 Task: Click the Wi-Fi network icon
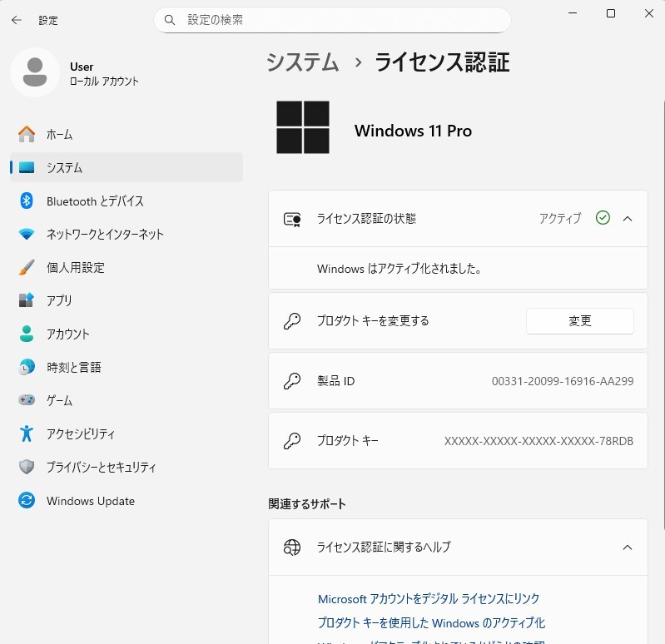pyautogui.click(x=27, y=234)
